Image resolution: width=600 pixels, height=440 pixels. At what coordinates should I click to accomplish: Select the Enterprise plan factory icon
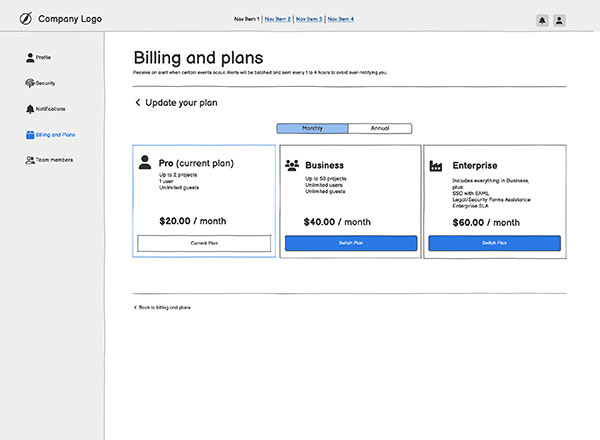[x=435, y=165]
